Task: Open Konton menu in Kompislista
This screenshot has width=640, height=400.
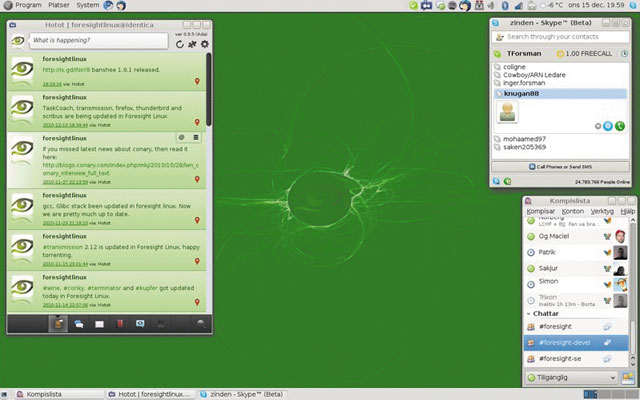Action: tap(573, 211)
